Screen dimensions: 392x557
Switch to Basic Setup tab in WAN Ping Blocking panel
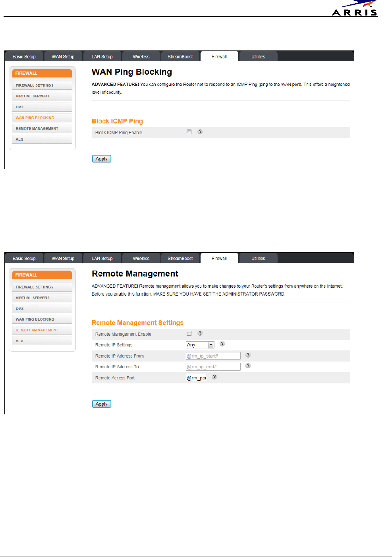coord(24,56)
